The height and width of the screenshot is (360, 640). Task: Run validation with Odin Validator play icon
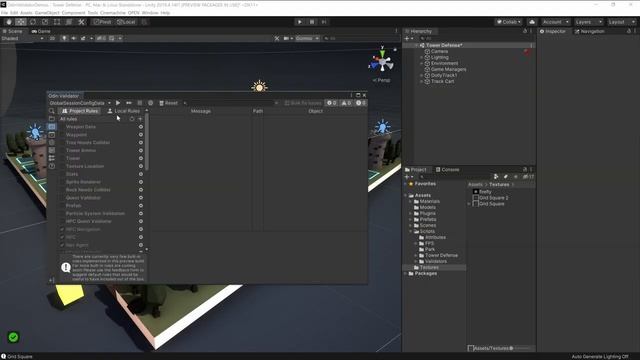click(118, 103)
